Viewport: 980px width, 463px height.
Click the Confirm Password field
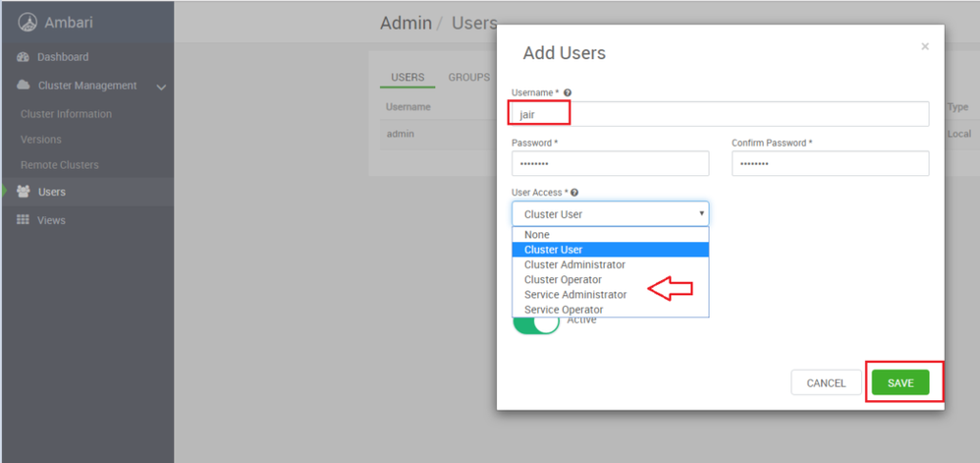point(830,163)
